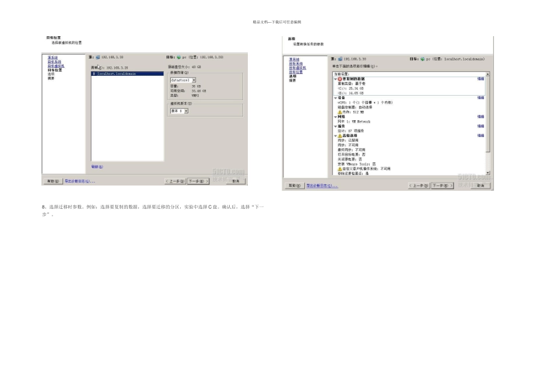
Task: Go to Destination Virtual Machine step in Options dialog
Action: (x=297, y=68)
